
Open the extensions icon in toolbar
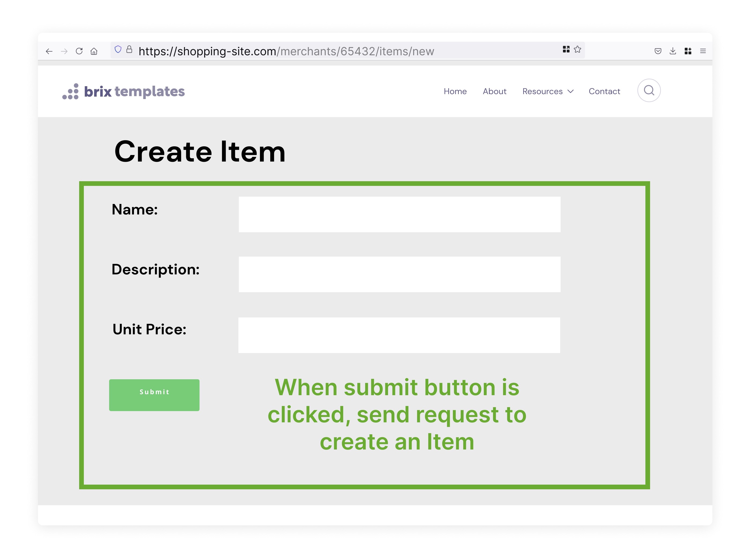click(688, 51)
